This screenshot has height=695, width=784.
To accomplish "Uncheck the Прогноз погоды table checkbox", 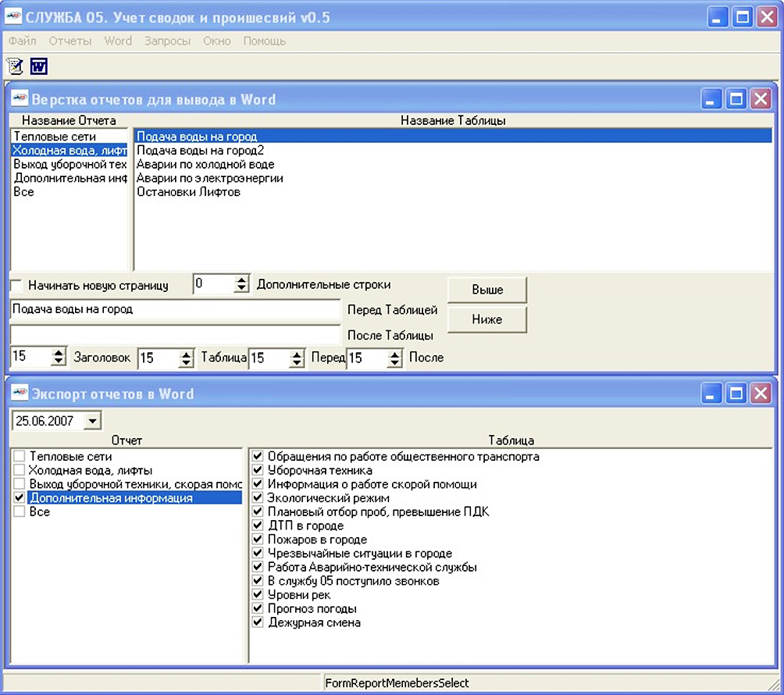I will tap(258, 608).
